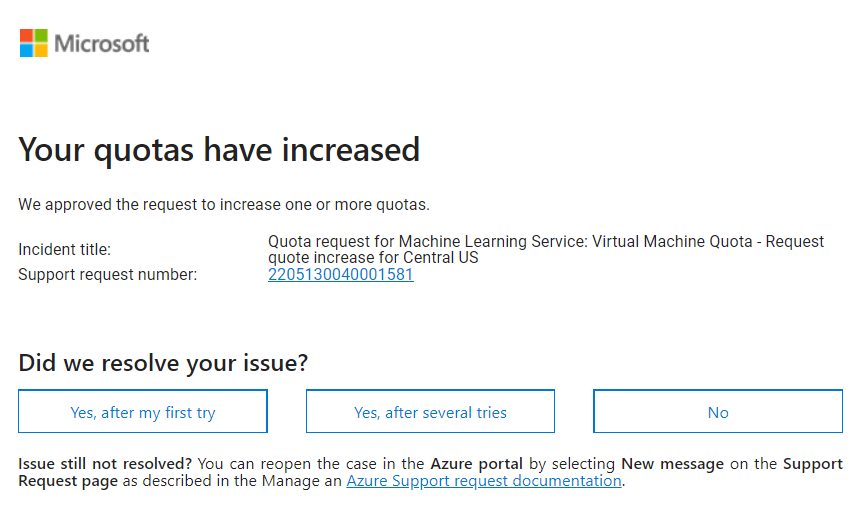Choose "Yes, after my first try"
Viewport: 862px width, 513px height.
[x=143, y=411]
